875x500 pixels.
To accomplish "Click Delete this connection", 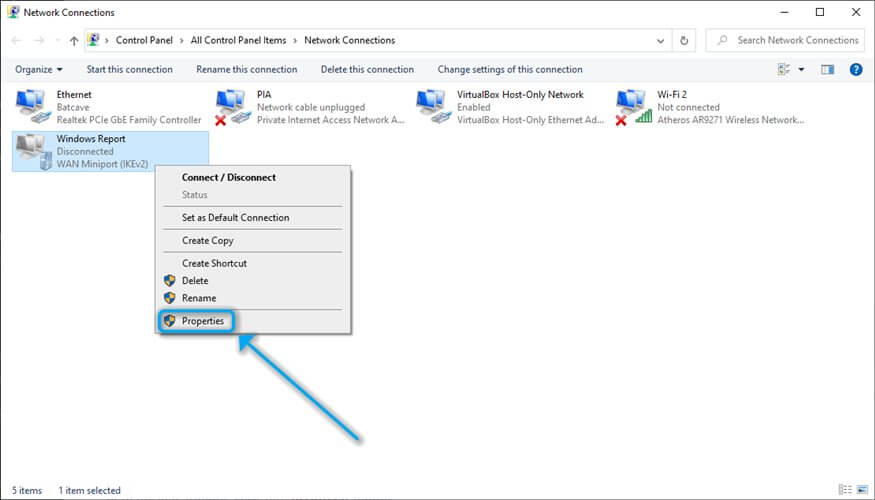I will [x=367, y=70].
